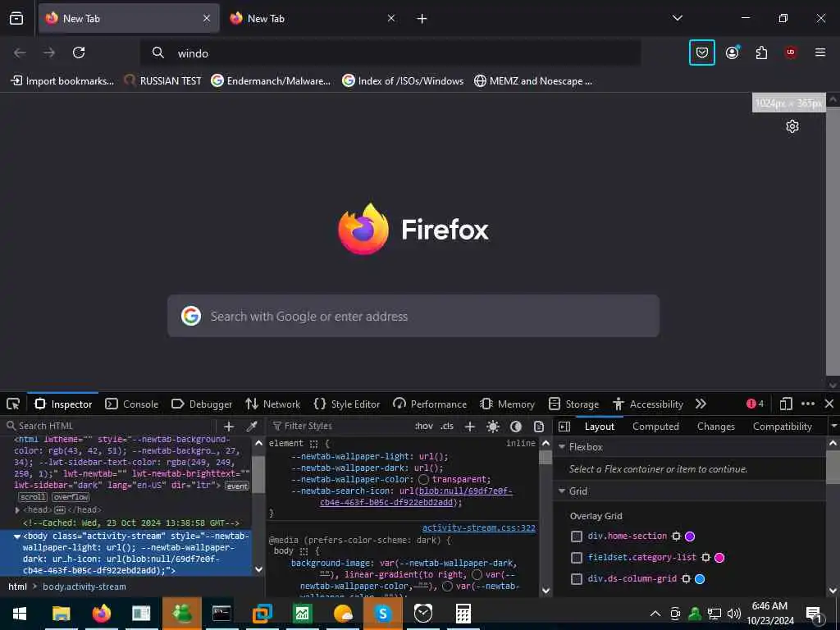Viewport: 840px width, 630px height.
Task: Toggle light color scheme simulation sun icon
Action: tap(493, 427)
